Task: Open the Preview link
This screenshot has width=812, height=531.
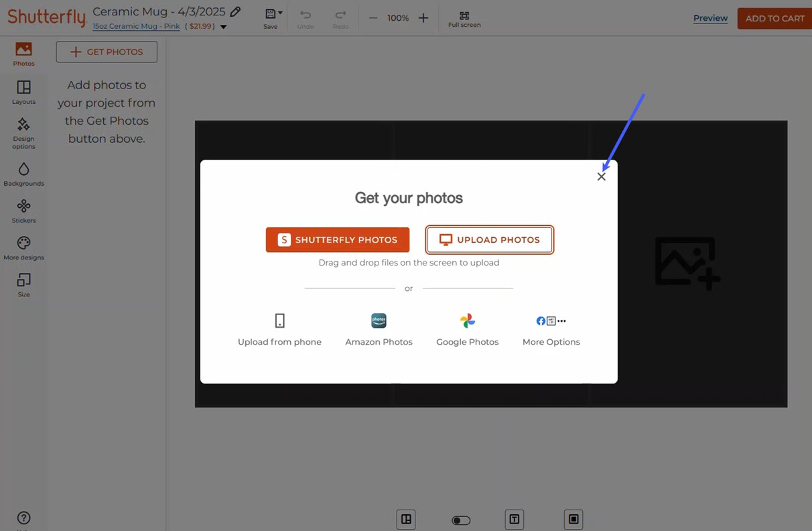Action: pyautogui.click(x=710, y=18)
